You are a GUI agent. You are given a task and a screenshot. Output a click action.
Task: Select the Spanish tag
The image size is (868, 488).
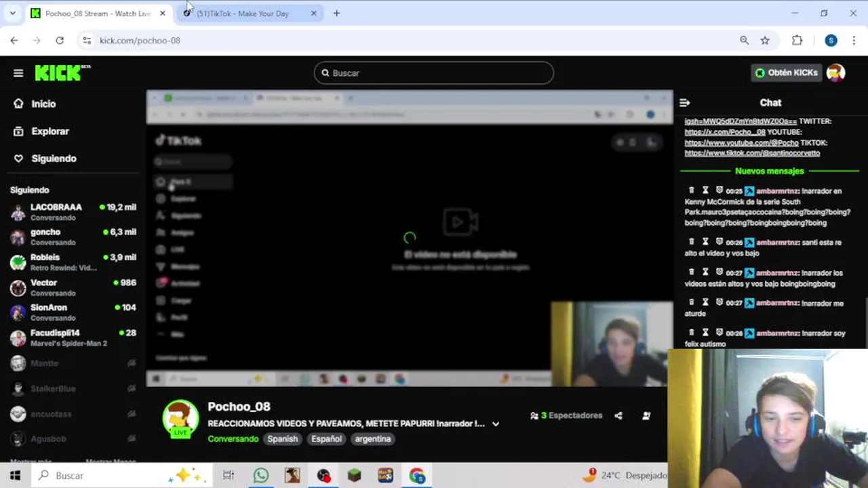[283, 439]
